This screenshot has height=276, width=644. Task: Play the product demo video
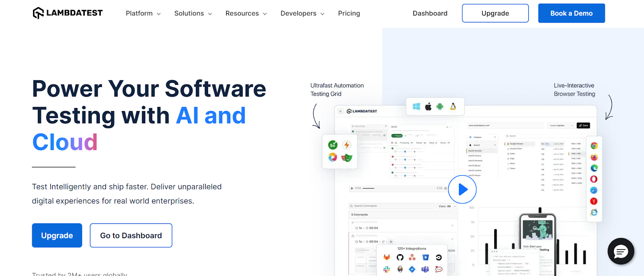click(x=462, y=189)
